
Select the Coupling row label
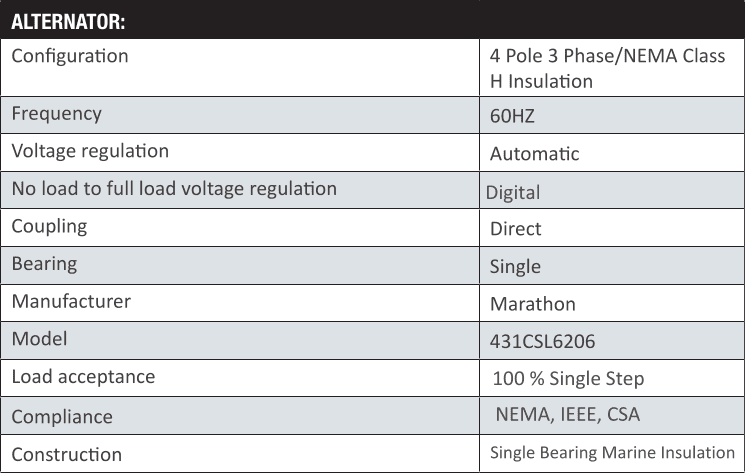49,227
